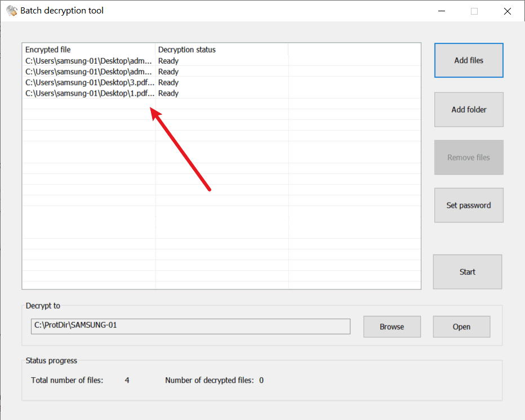Click the C:\ProtDir\SAMSUNG-01 path field
The image size is (525, 420).
[190, 326]
